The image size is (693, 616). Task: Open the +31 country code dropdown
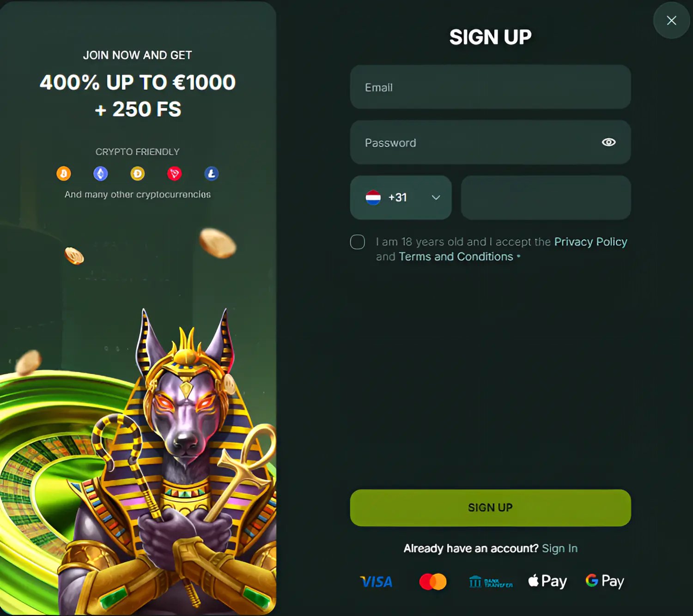[401, 198]
